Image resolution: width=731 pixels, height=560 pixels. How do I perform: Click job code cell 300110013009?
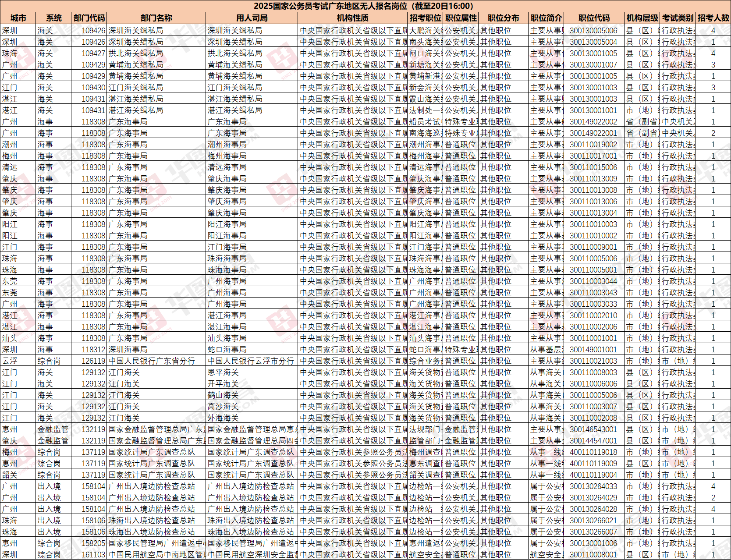(x=594, y=179)
